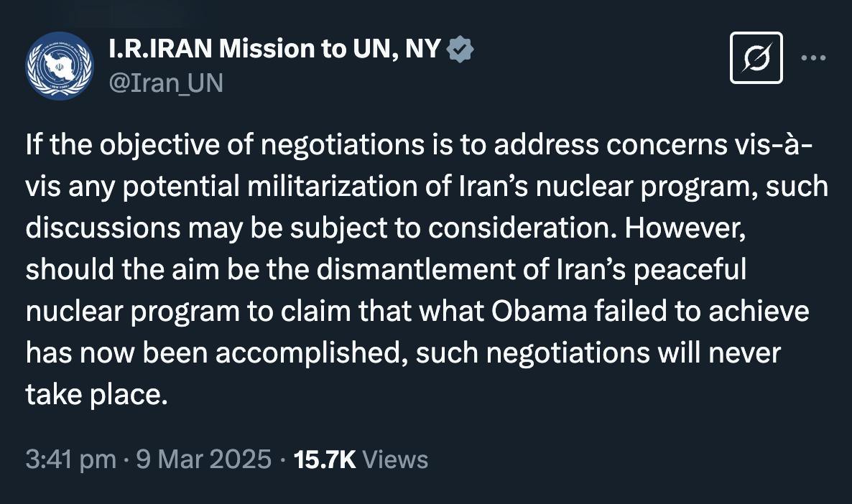
Task: Click the word peaceful in the post
Action: pyautogui.click(x=690, y=270)
